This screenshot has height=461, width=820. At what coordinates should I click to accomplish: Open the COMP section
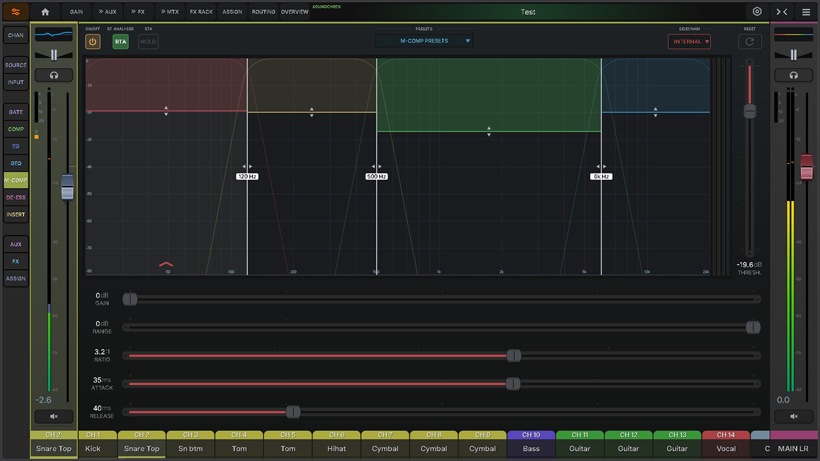16,129
